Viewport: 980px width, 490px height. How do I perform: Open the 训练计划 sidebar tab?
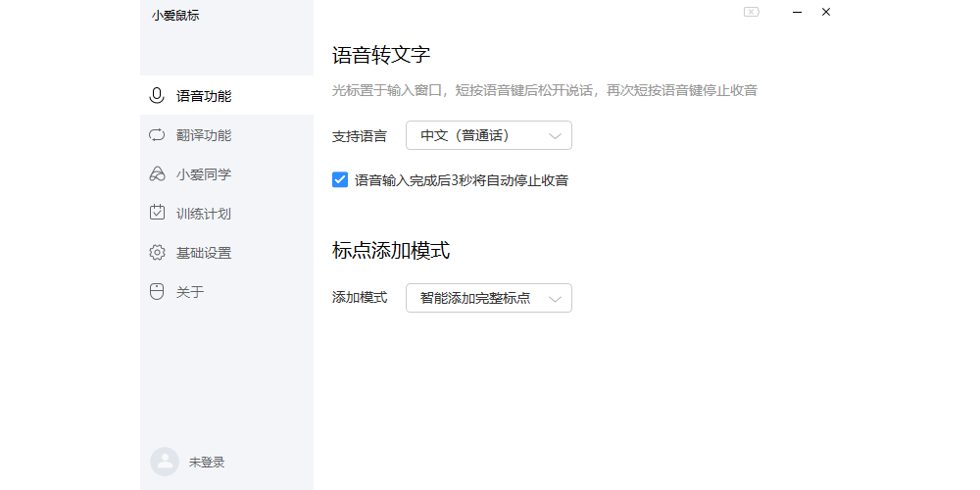tap(204, 214)
